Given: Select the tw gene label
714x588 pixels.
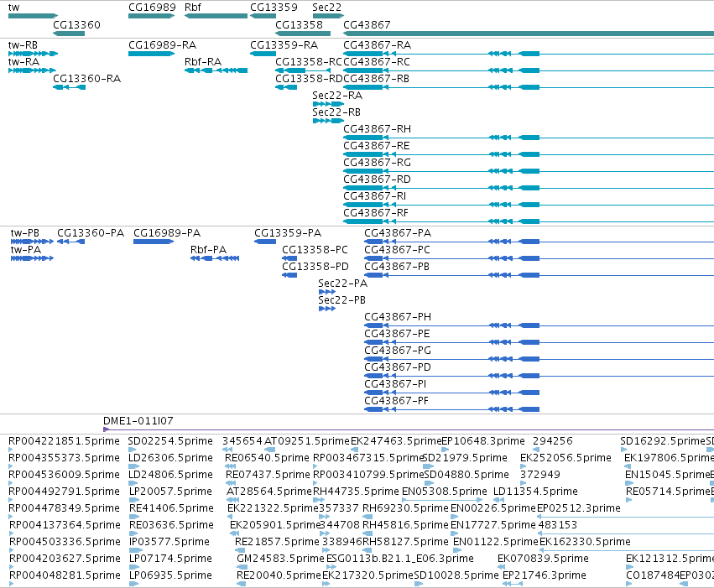Looking at the screenshot, I should tap(13, 8).
